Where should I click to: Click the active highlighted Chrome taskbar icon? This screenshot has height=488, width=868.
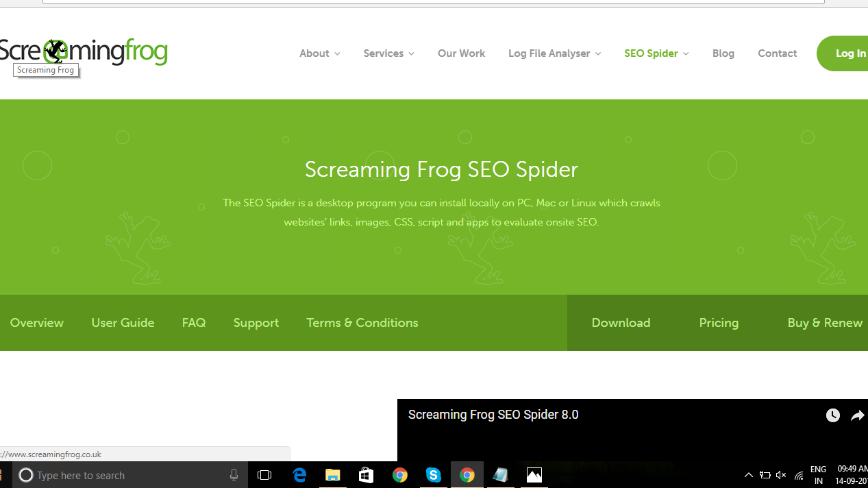point(467,475)
